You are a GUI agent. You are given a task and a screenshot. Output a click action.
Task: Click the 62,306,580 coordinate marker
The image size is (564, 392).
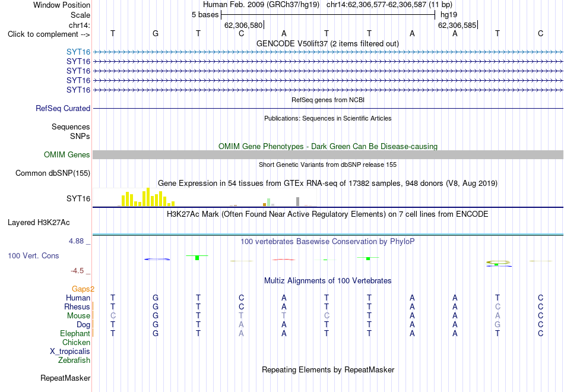click(x=243, y=25)
